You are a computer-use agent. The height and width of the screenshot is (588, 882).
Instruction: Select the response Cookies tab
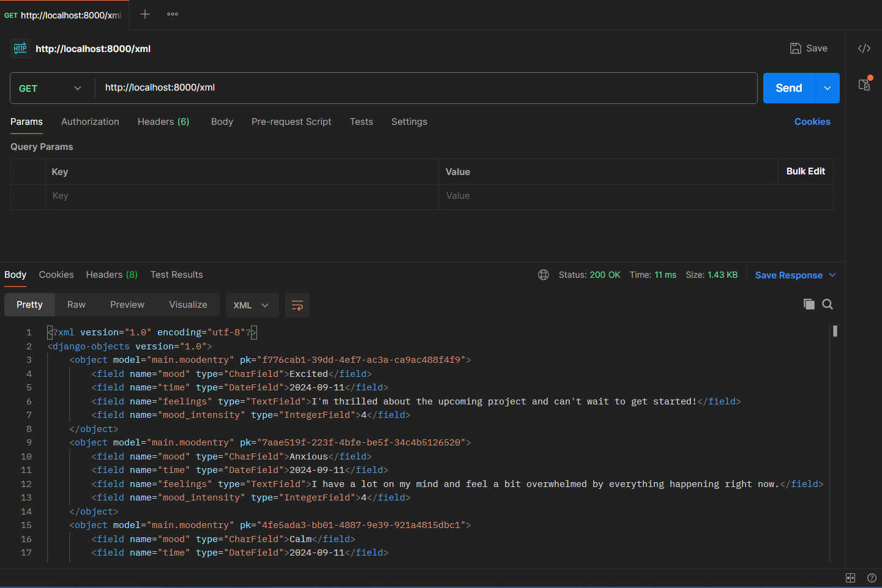pos(56,275)
